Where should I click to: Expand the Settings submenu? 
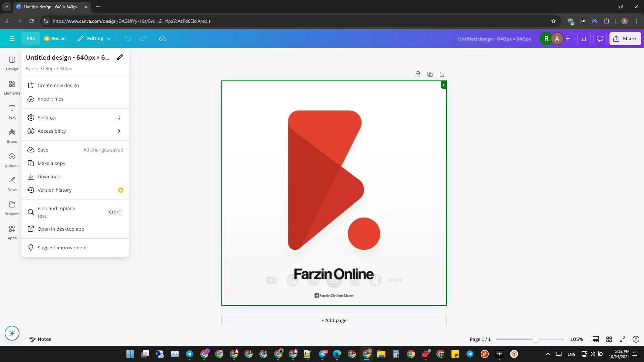[75, 118]
